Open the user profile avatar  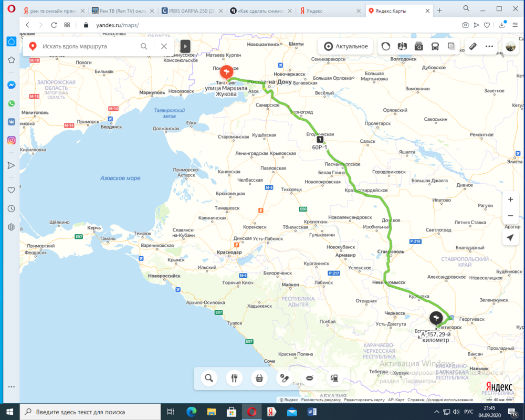(511, 47)
